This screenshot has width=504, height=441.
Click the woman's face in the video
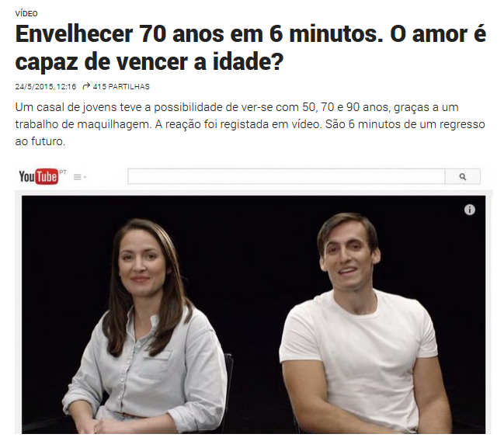coord(140,261)
